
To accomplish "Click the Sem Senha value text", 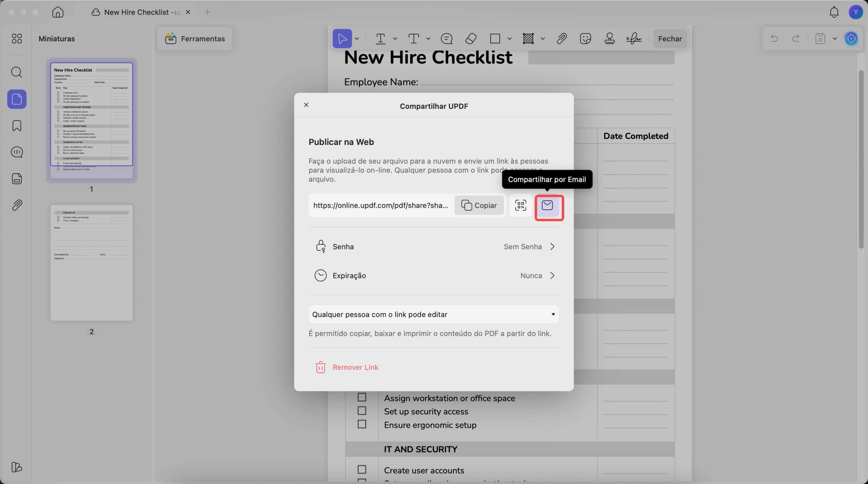I will tap(522, 247).
